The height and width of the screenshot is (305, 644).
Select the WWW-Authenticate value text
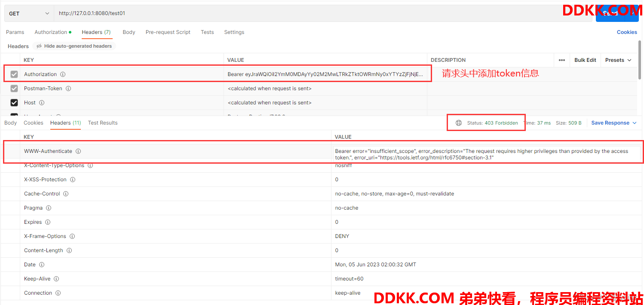point(481,154)
